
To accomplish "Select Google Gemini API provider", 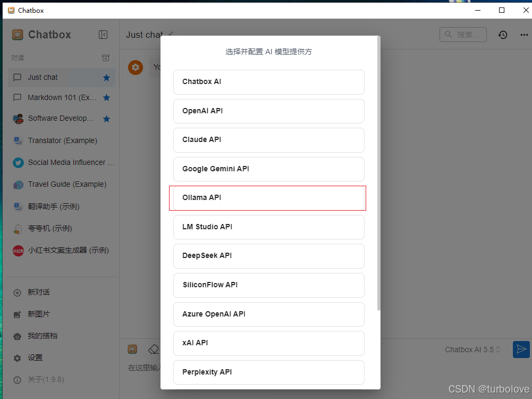I will click(269, 169).
